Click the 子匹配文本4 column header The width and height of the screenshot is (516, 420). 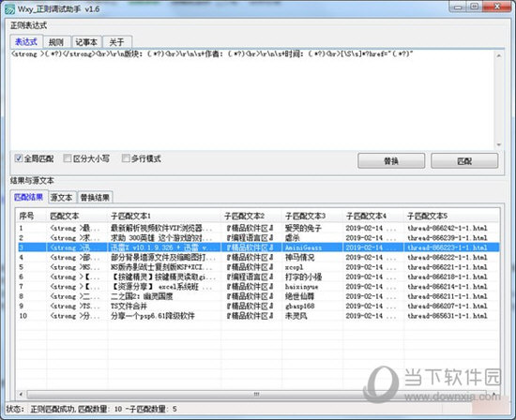pyautogui.click(x=373, y=216)
